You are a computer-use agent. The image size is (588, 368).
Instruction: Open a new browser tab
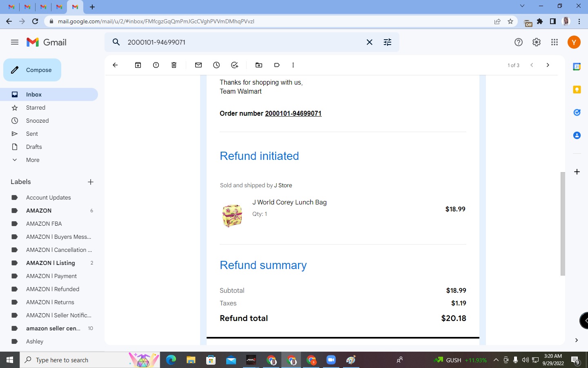click(x=92, y=7)
